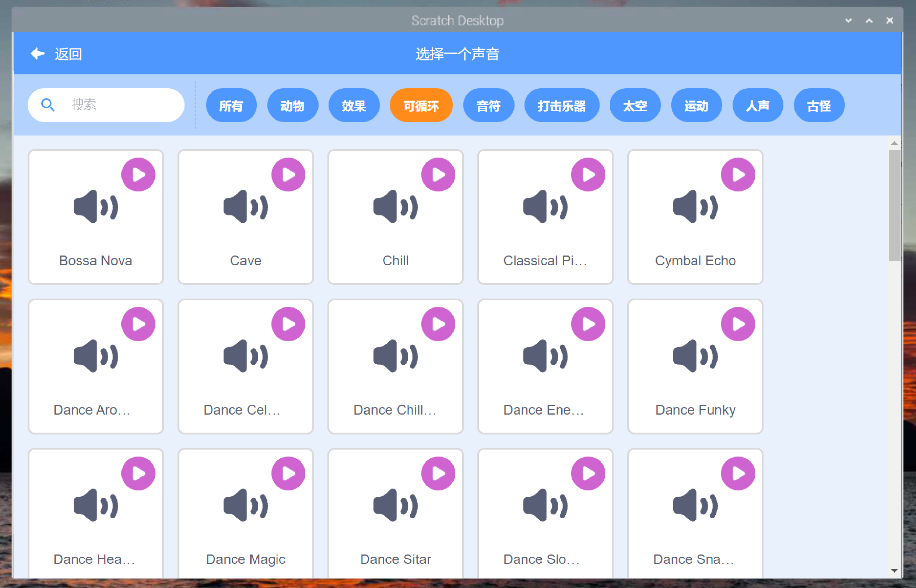Click the 返回 back link
Viewport: 916px width, 588px height.
(x=68, y=54)
